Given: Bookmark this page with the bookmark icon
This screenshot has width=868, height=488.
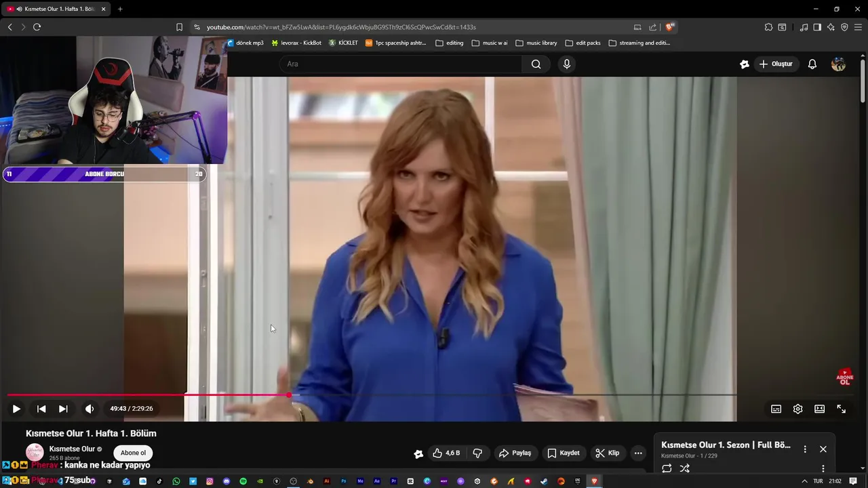Looking at the screenshot, I should point(179,27).
